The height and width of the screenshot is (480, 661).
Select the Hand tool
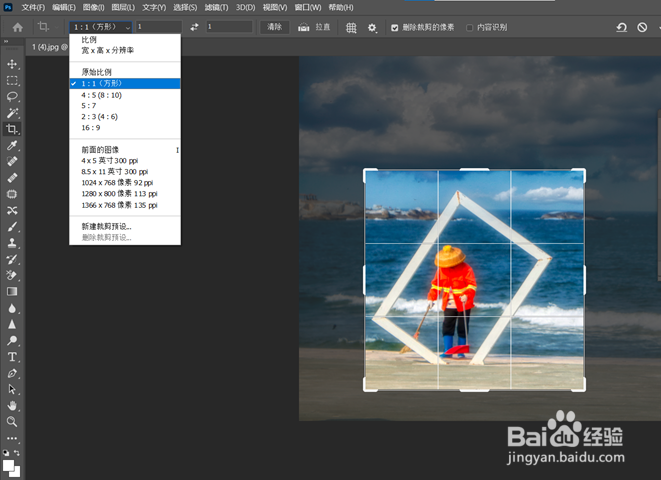point(12,406)
